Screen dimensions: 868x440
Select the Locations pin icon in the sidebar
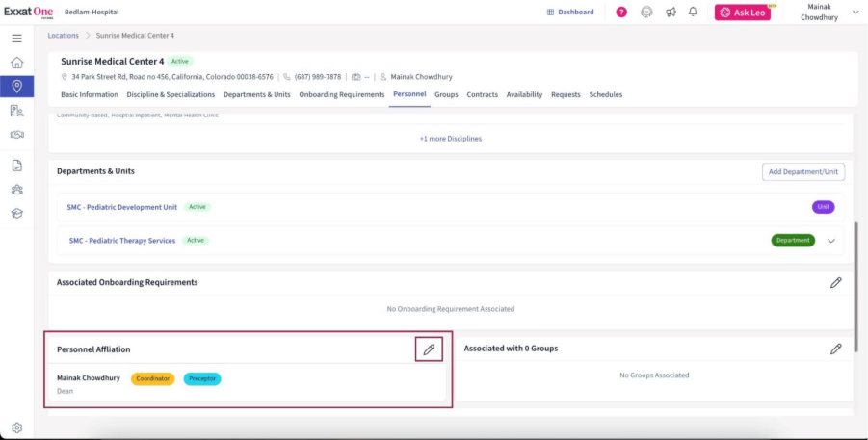click(x=16, y=87)
